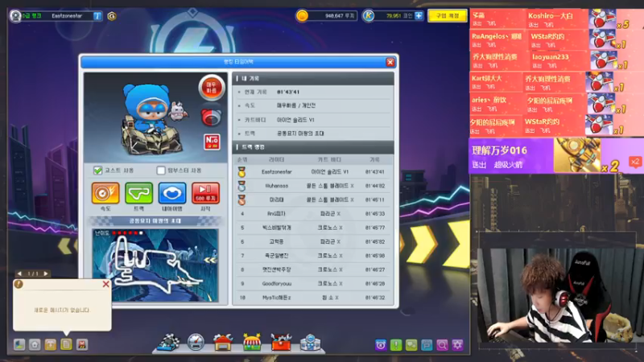
Task: Add K-coins with the plus icon
Action: (419, 15)
